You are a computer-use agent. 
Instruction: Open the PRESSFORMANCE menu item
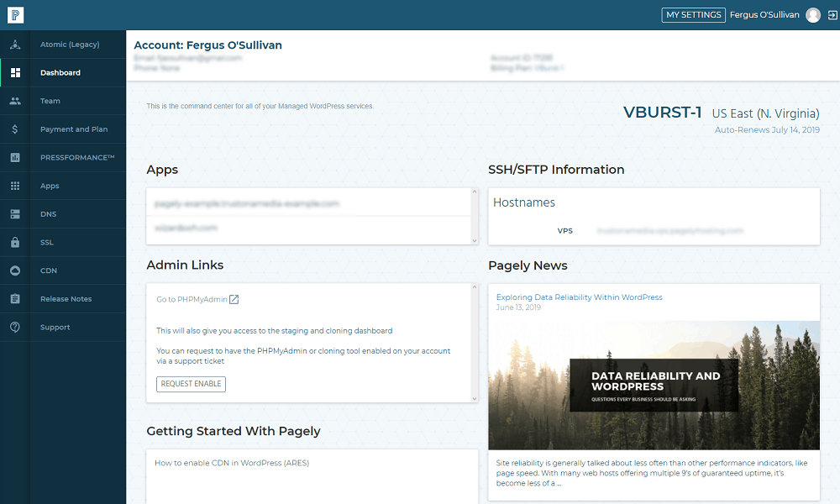point(77,157)
